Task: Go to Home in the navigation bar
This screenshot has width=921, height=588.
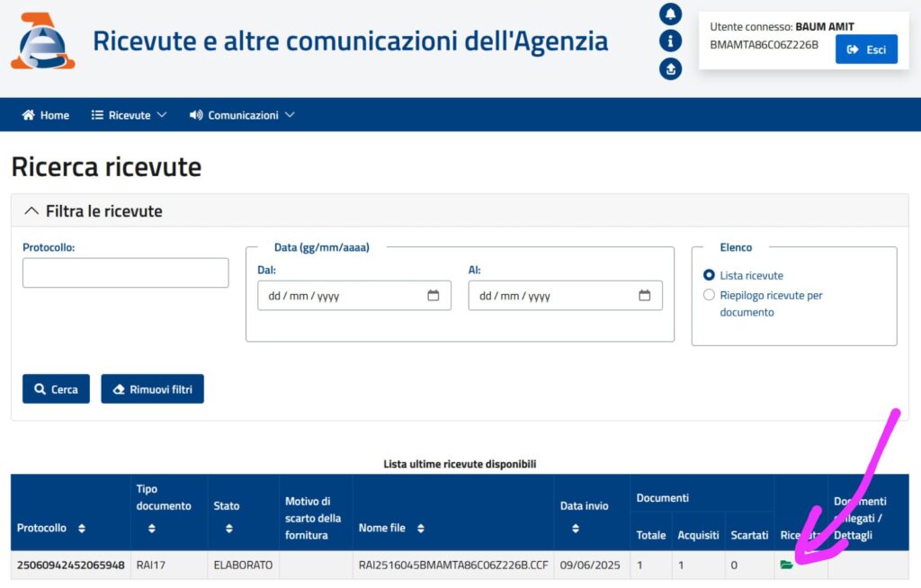Action: click(45, 114)
